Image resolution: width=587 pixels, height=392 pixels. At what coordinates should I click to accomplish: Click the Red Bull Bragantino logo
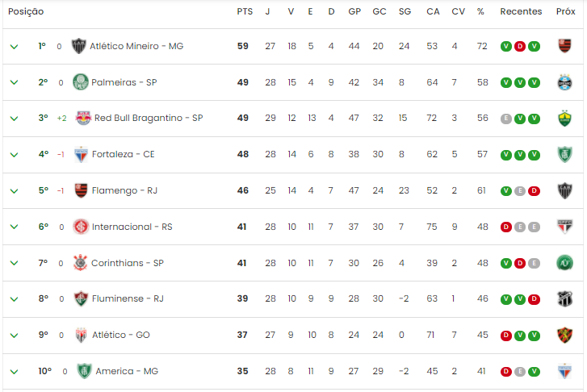(x=83, y=119)
